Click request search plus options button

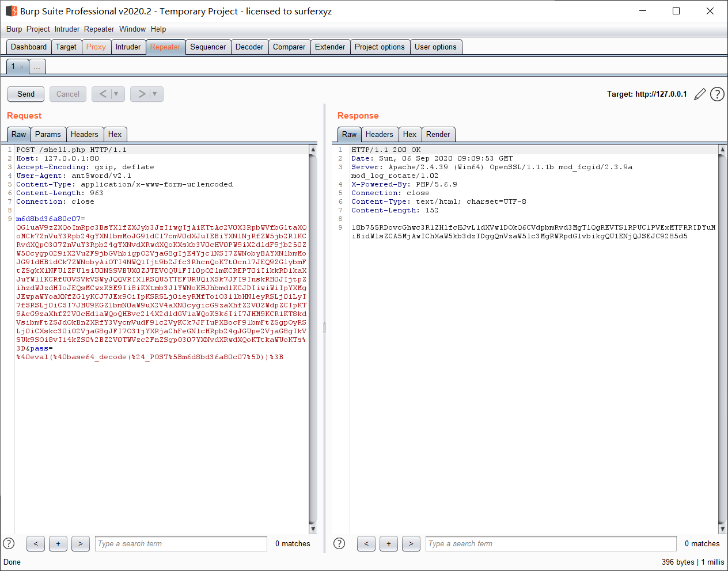tap(58, 543)
